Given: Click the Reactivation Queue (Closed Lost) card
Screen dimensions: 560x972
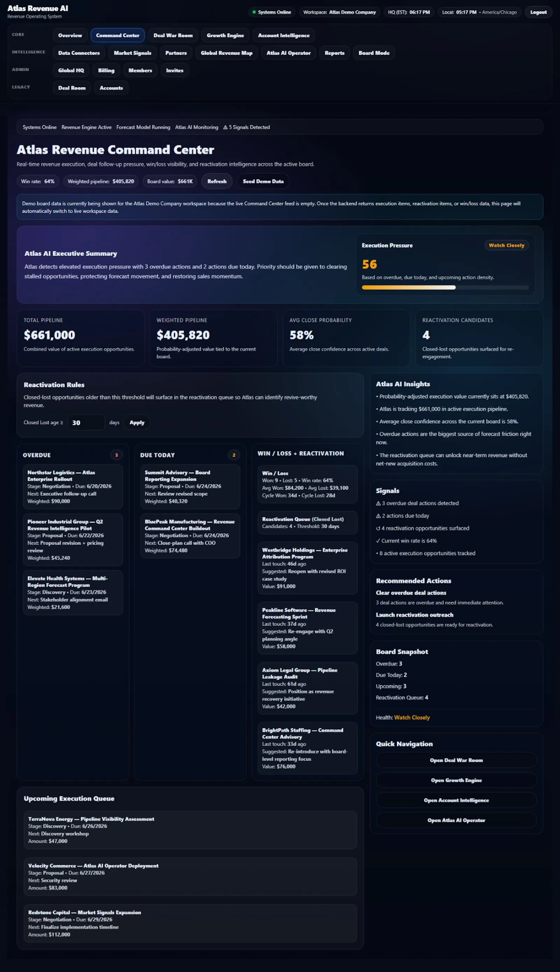Looking at the screenshot, I should pyautogui.click(x=307, y=522).
